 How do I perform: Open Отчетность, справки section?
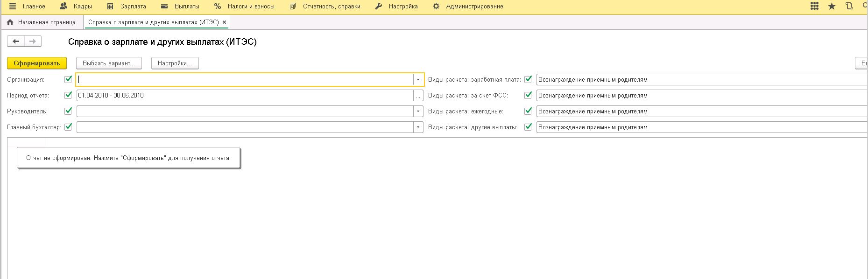pos(332,7)
